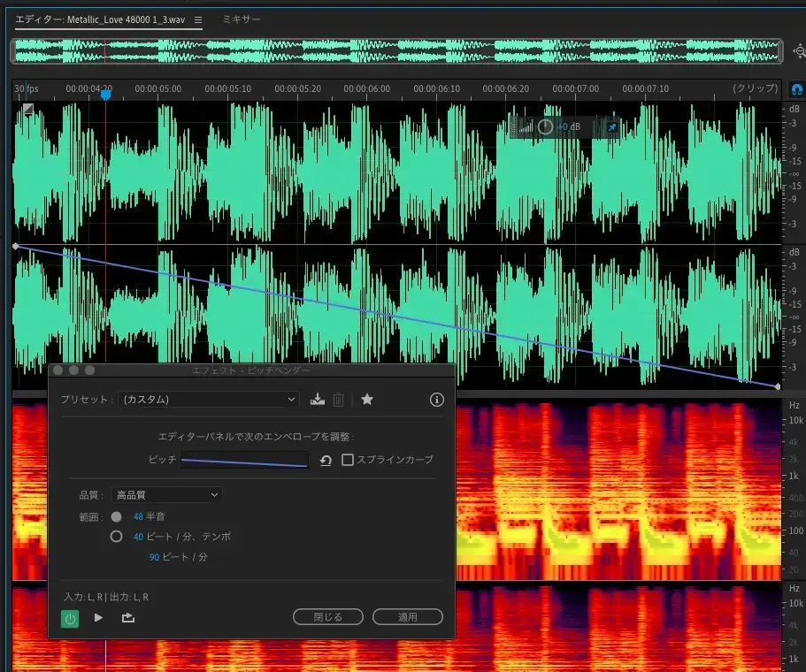806x672 pixels.
Task: Click the blue headphone icon beside the ruler
Action: coord(796,89)
